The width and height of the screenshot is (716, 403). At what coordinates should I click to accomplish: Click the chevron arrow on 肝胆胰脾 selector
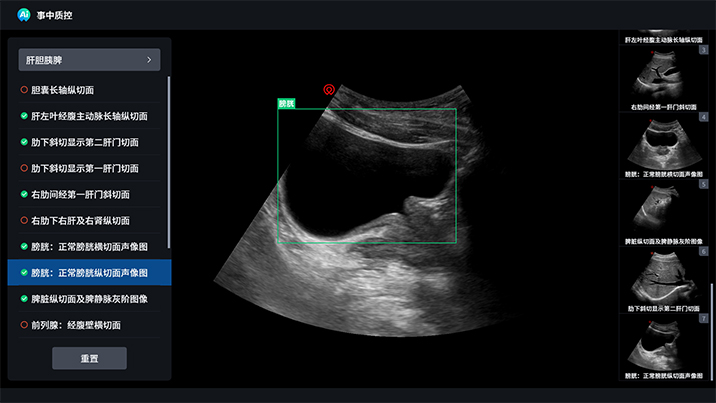pyautogui.click(x=149, y=60)
